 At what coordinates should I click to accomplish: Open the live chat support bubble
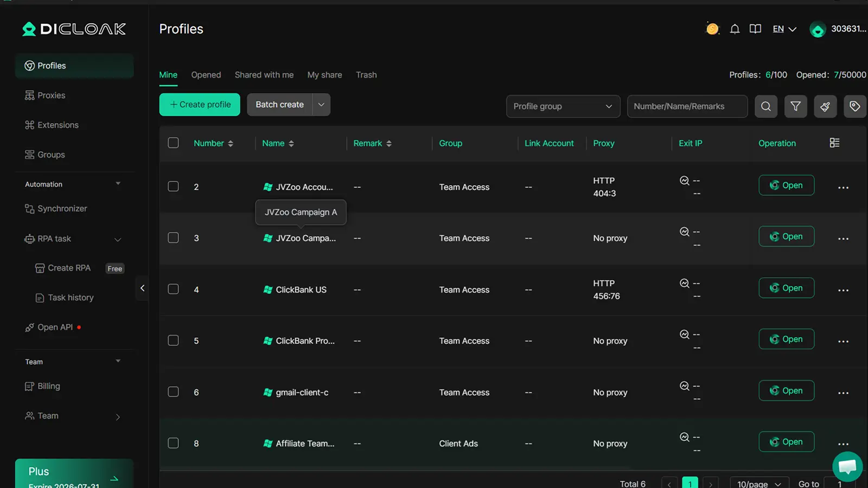pos(847,466)
